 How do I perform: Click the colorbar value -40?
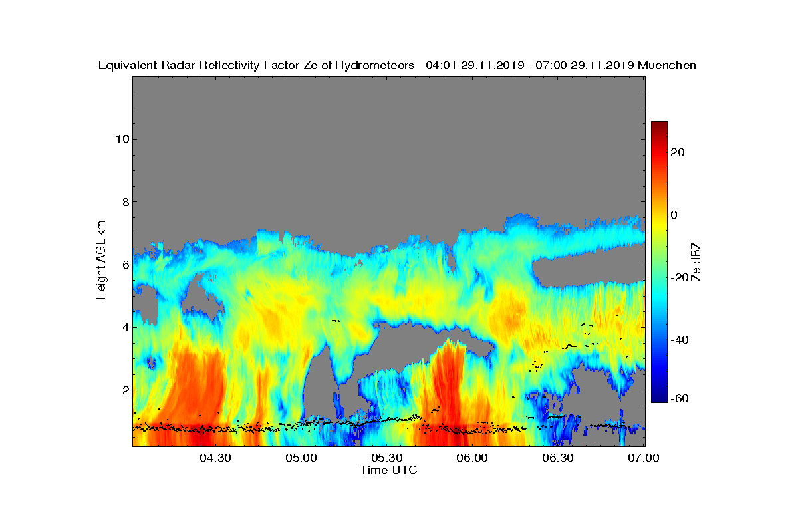[680, 340]
